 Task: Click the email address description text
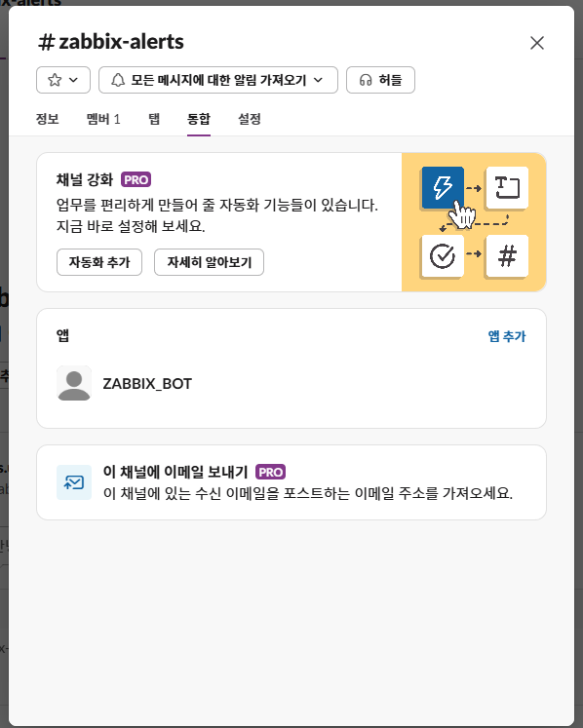click(308, 493)
